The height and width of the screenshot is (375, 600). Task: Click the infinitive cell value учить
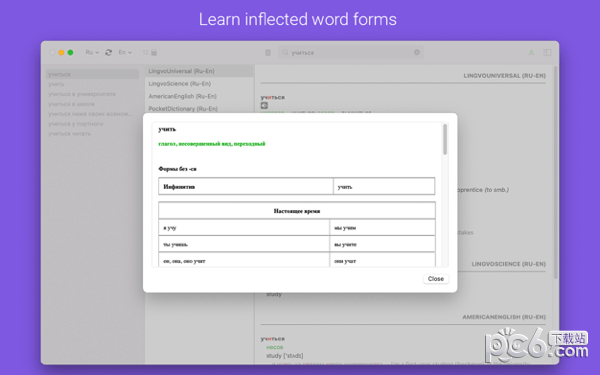(384, 187)
